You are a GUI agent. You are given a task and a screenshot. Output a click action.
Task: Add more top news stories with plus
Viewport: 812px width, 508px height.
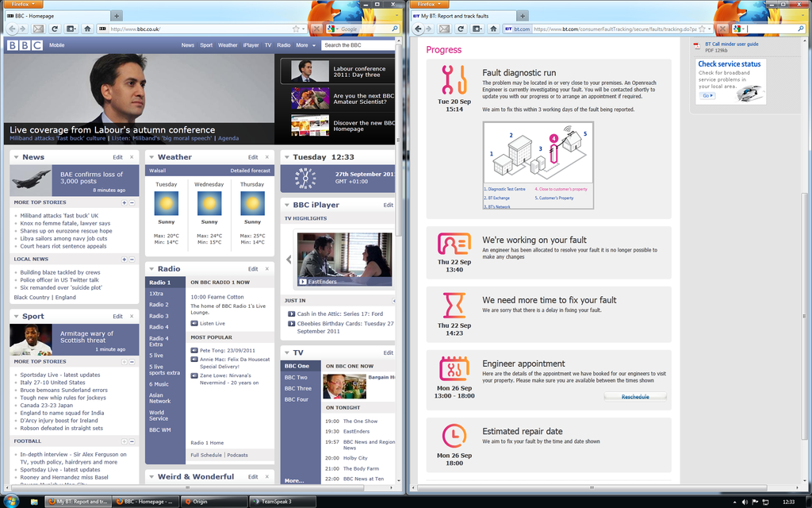[x=124, y=202]
